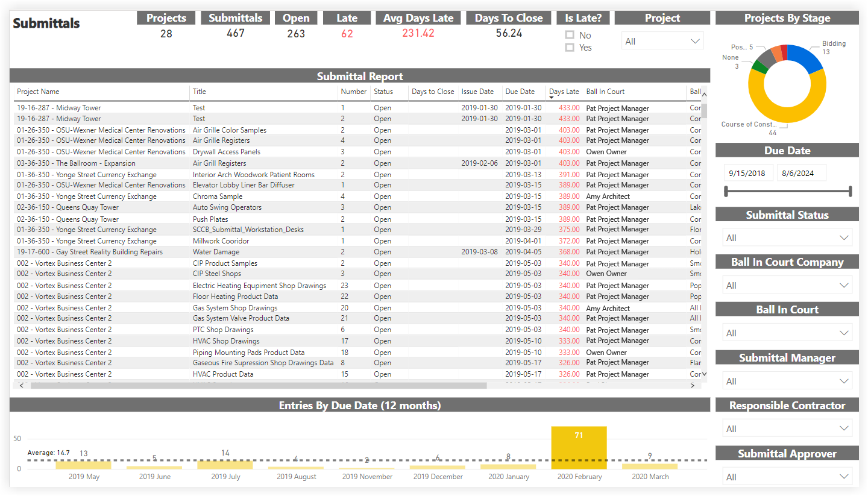Select the 'Air Grille Color Samples' title cell
The image size is (868, 496).
click(230, 130)
